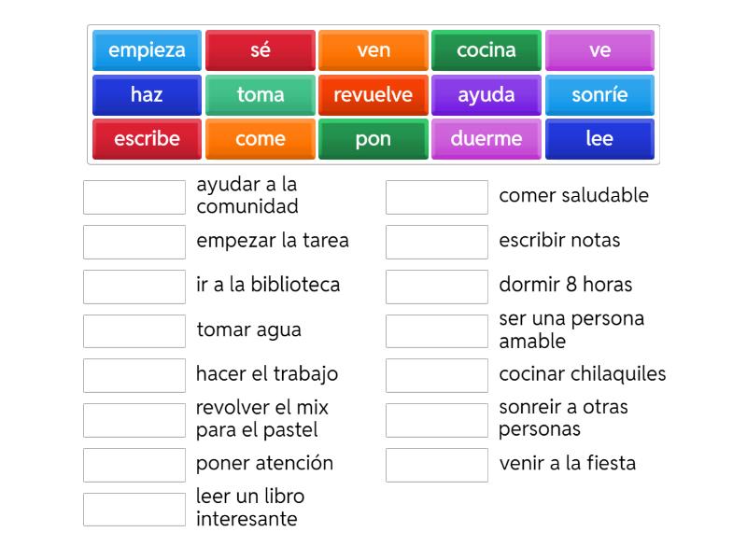Select the blue 'lee' tile

599,139
